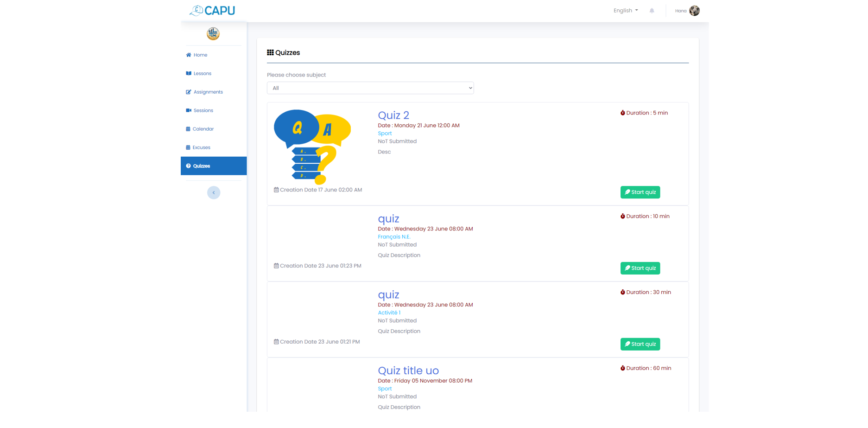Click the school emblem in sidebar
Screen dimensions: 868x428
pyautogui.click(x=213, y=33)
